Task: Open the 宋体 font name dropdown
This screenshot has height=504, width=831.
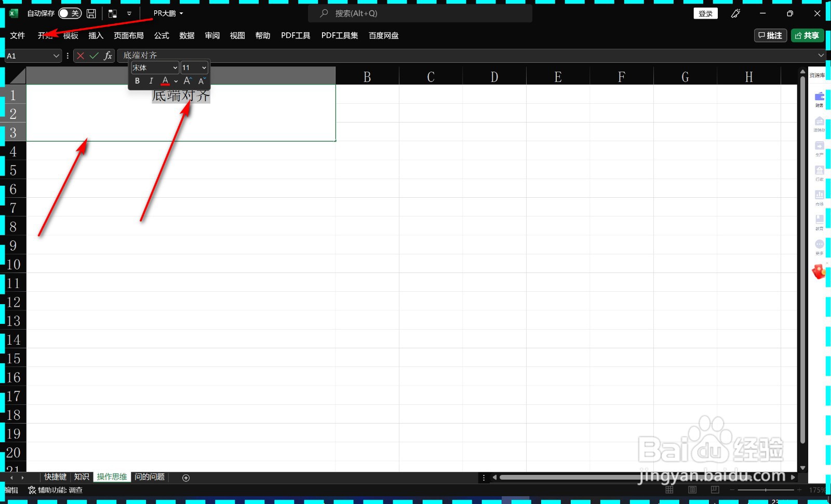Action: (155, 67)
